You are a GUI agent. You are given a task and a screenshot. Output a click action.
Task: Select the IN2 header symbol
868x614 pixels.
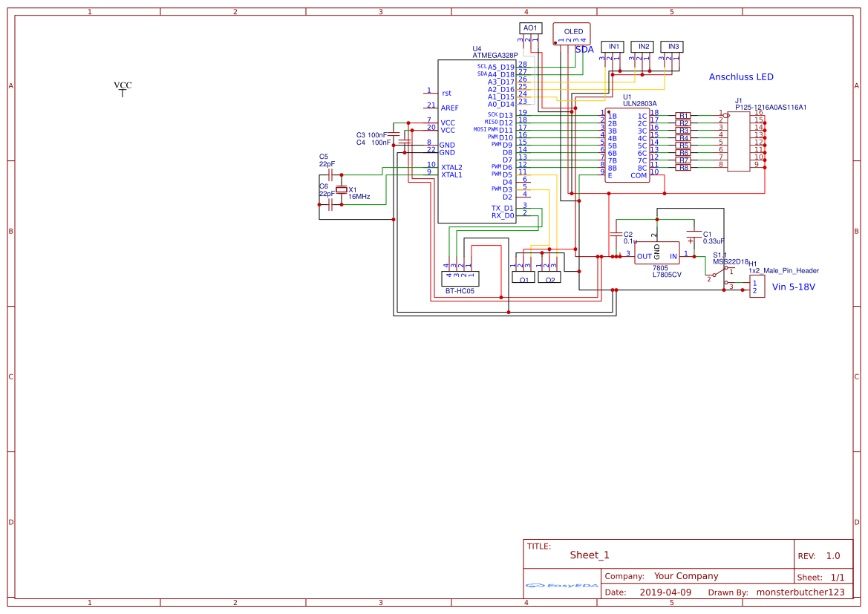[x=642, y=46]
